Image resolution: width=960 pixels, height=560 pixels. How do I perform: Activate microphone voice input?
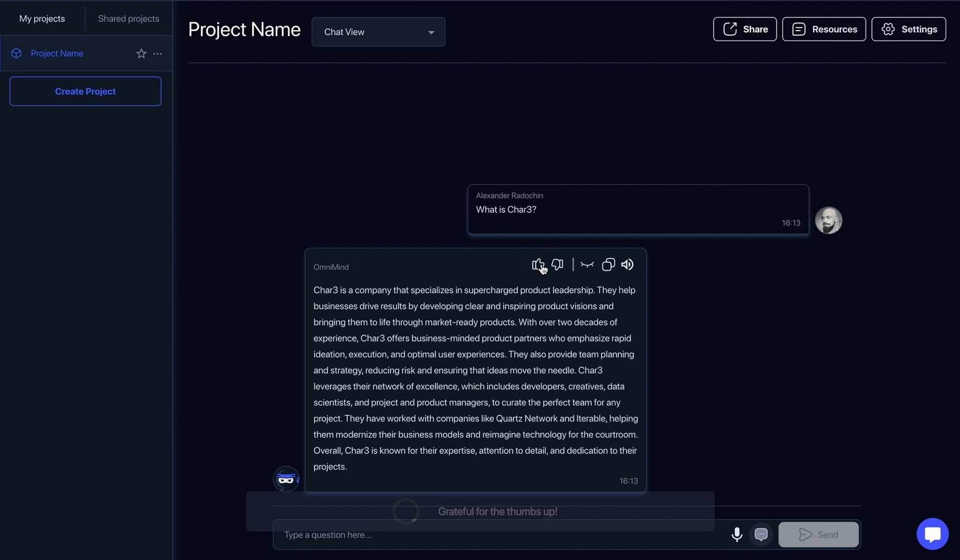pyautogui.click(x=737, y=534)
